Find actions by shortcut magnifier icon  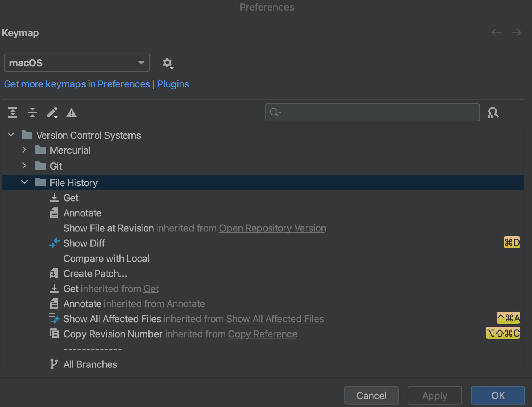493,112
